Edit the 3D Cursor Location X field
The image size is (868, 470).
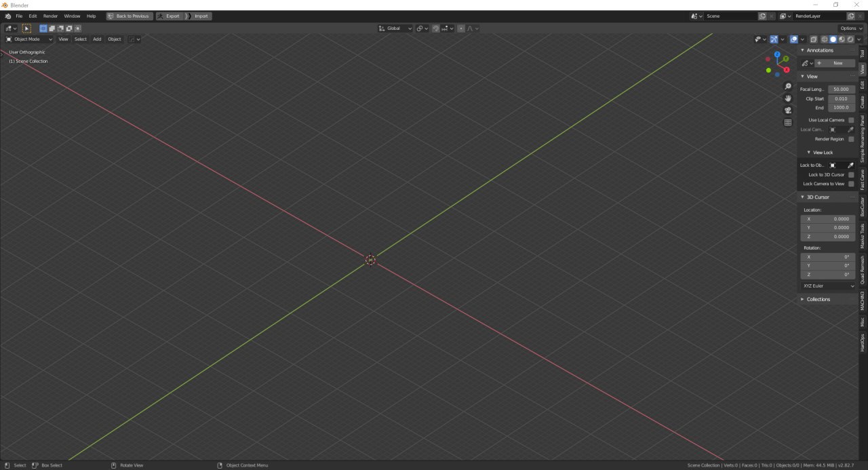point(827,219)
